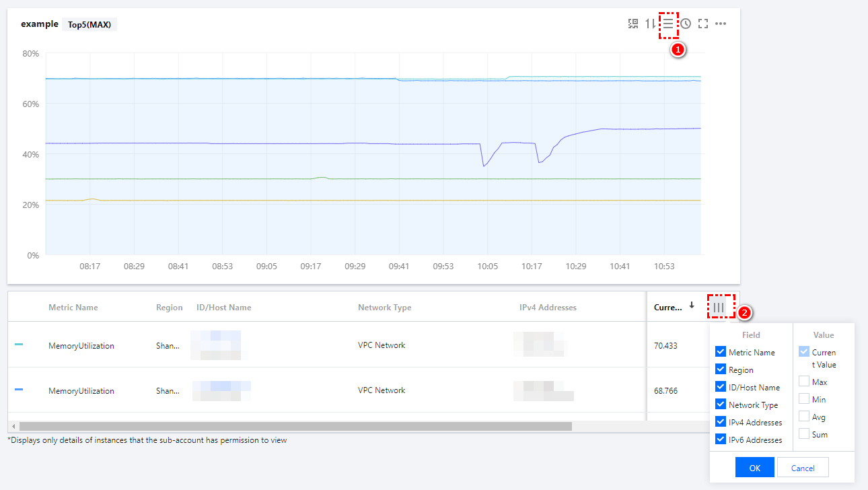Enable the Min value checkbox
The image size is (868, 490).
coord(804,398)
